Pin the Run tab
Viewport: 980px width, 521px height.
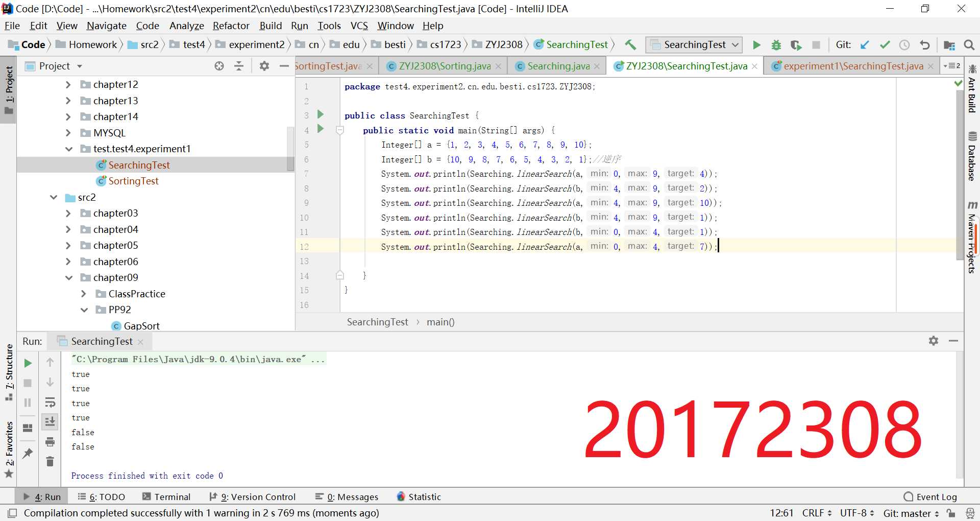pyautogui.click(x=28, y=453)
